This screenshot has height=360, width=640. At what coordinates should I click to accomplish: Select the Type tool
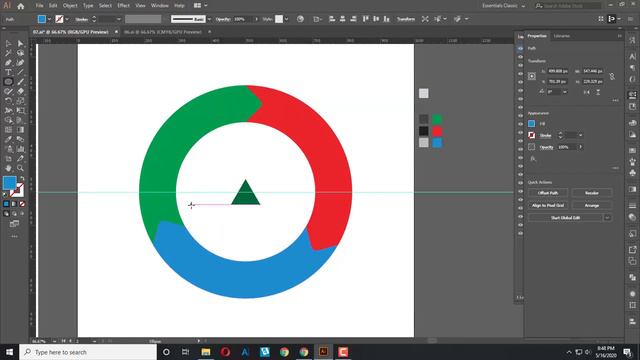(x=8, y=72)
